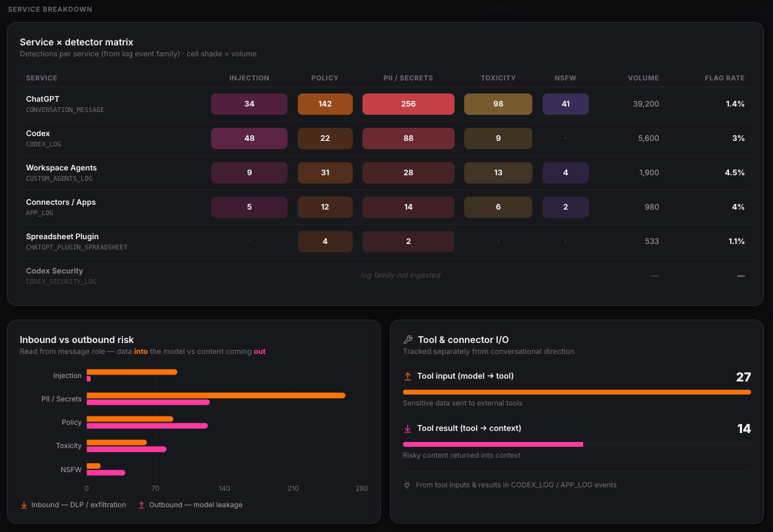This screenshot has height=532, width=773.
Task: Click the orange upload arrow next to Tool input
Action: (407, 377)
